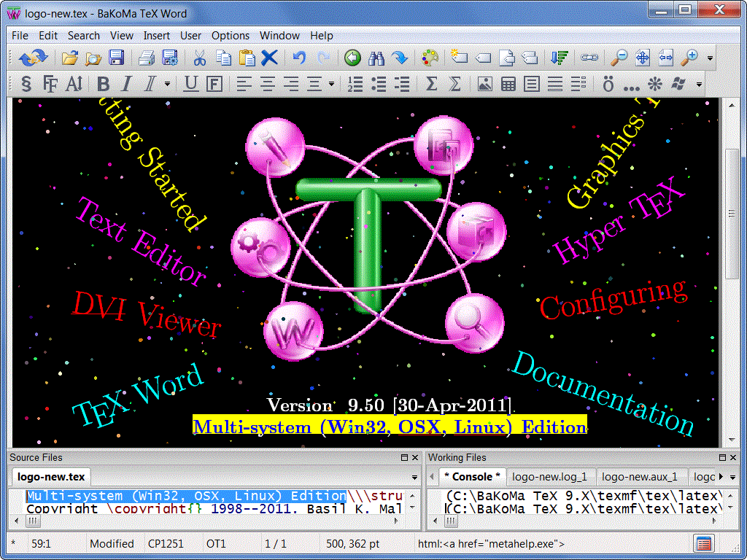This screenshot has height=560, width=747.
Task: Click the Multi-system Edition link
Action: tap(390, 426)
